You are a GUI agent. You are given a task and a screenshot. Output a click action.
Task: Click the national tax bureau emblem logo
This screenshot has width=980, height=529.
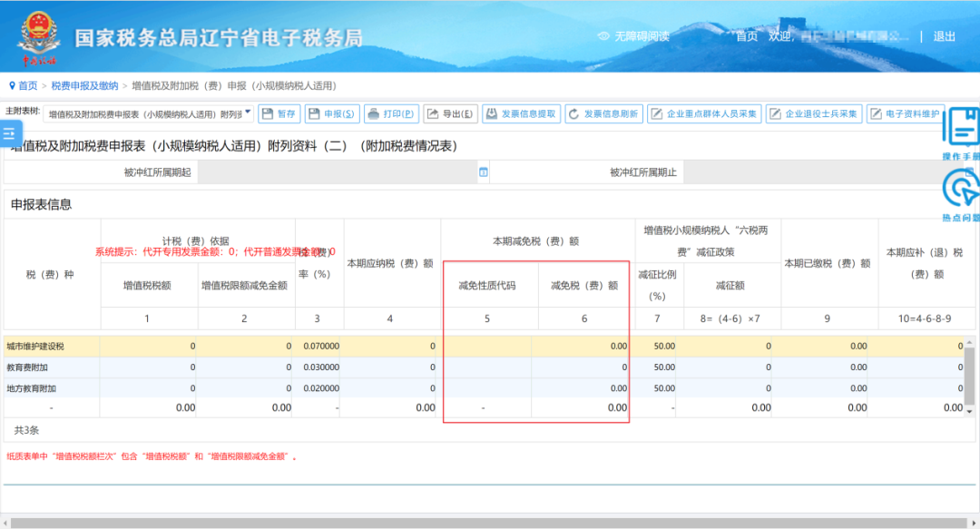point(39,37)
